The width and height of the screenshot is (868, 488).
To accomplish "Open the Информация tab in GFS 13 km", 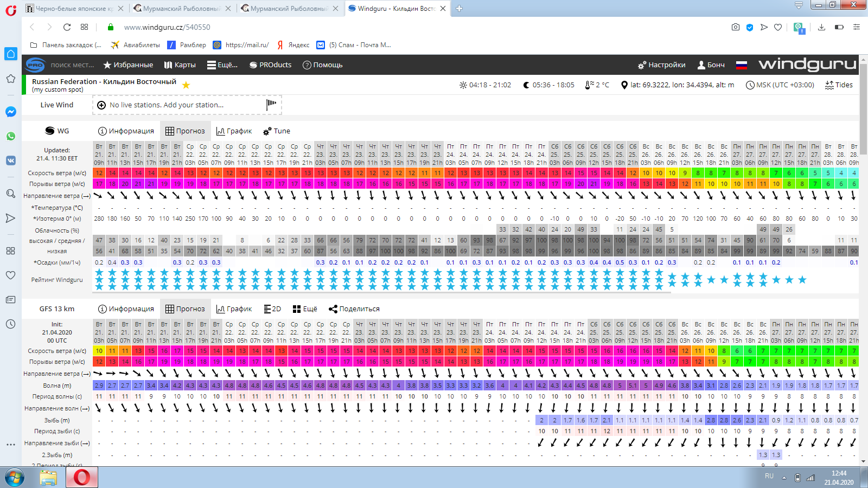I will click(126, 309).
